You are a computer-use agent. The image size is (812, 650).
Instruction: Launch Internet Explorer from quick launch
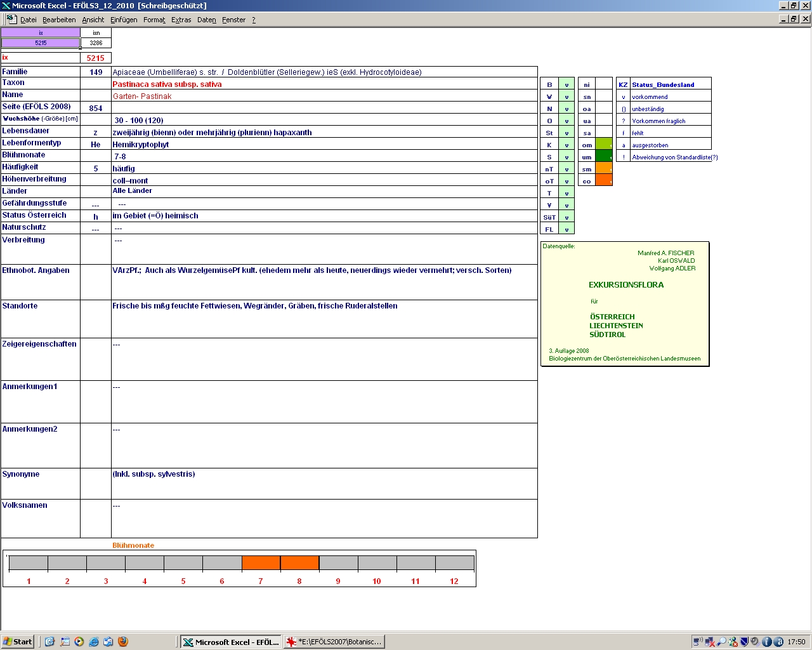tap(94, 642)
